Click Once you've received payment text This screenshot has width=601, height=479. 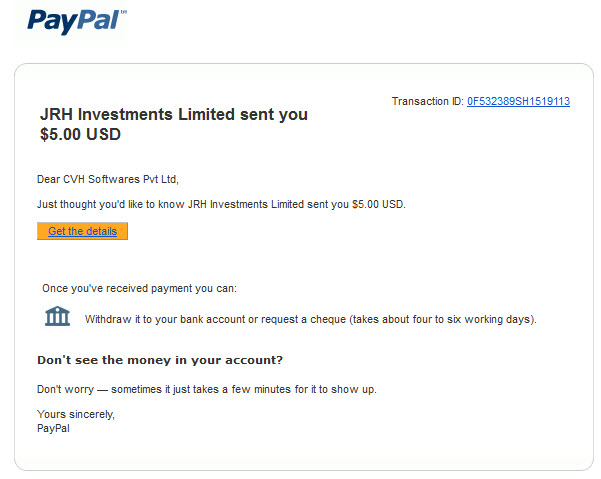point(140,288)
